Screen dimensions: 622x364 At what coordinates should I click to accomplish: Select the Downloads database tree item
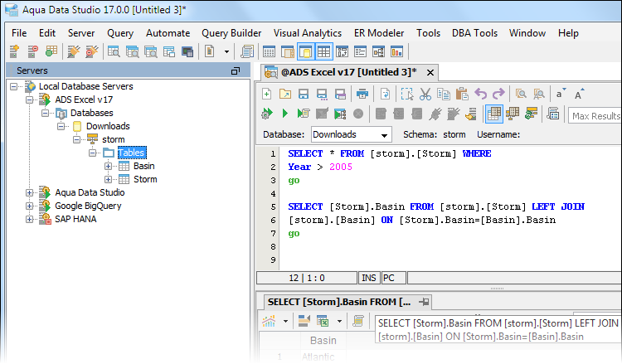(x=108, y=126)
